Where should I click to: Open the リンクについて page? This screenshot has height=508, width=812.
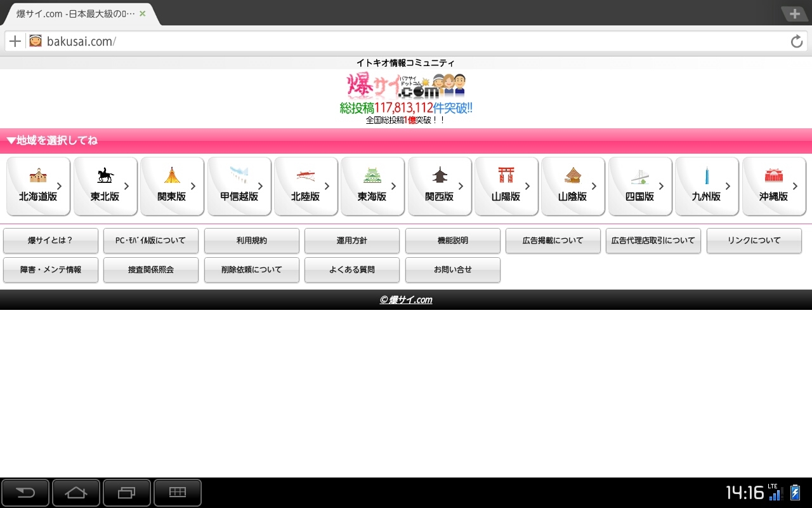754,241
